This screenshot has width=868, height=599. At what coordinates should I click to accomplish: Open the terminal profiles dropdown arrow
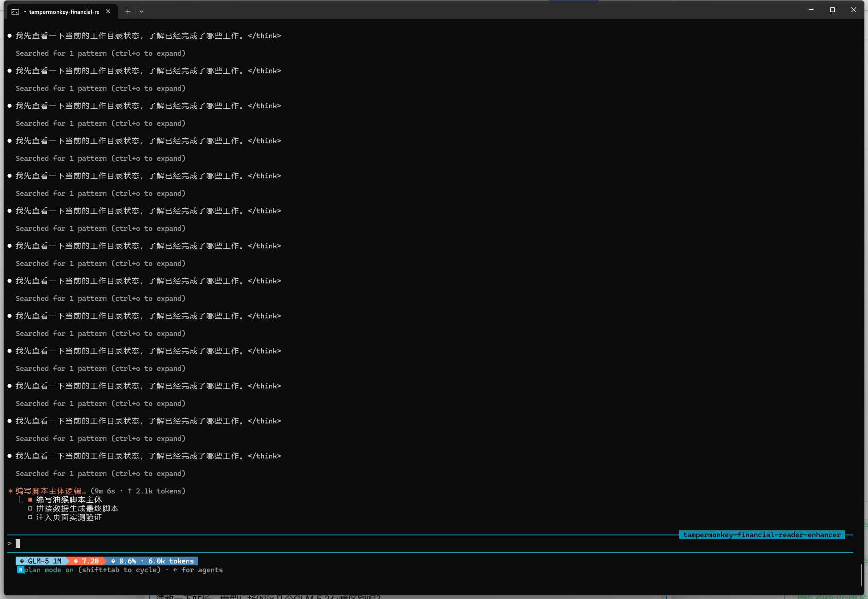click(141, 12)
